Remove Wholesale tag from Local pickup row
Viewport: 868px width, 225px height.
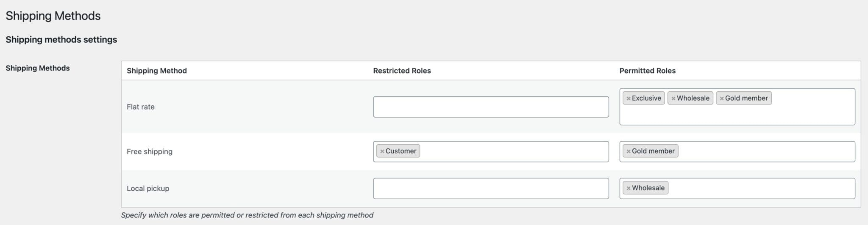pyautogui.click(x=629, y=188)
